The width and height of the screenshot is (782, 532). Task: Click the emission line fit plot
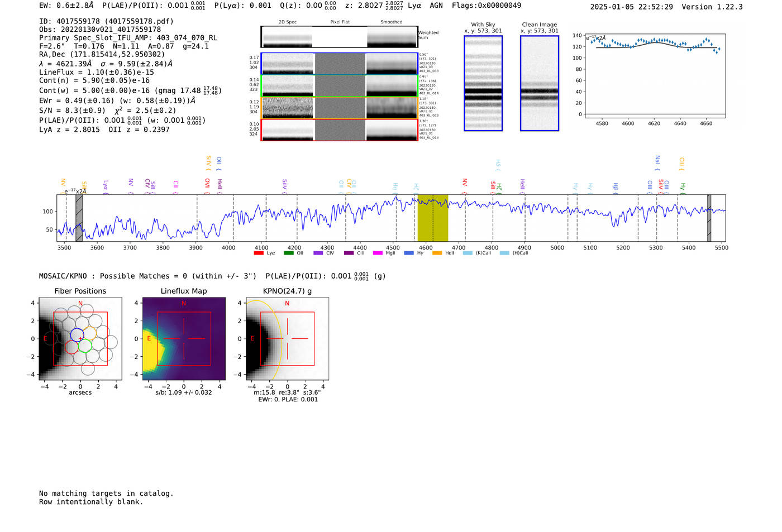655,76
